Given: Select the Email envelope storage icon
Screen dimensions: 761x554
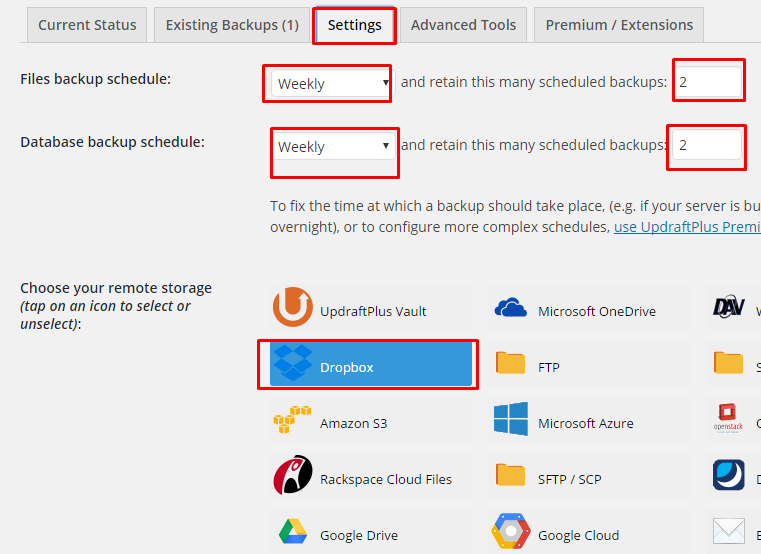Looking at the screenshot, I should (x=728, y=531).
